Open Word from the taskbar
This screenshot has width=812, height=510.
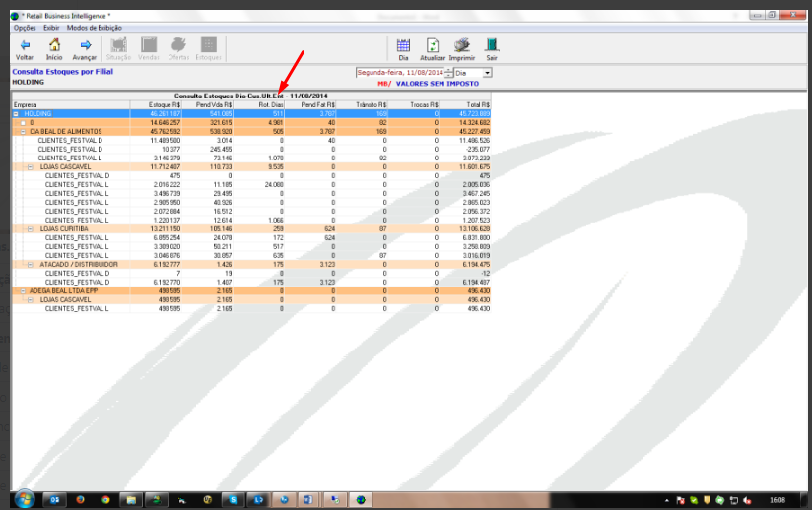point(308,499)
